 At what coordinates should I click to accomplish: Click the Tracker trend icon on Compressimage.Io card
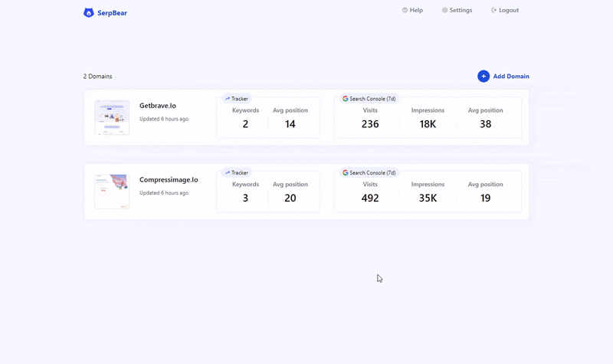click(227, 172)
